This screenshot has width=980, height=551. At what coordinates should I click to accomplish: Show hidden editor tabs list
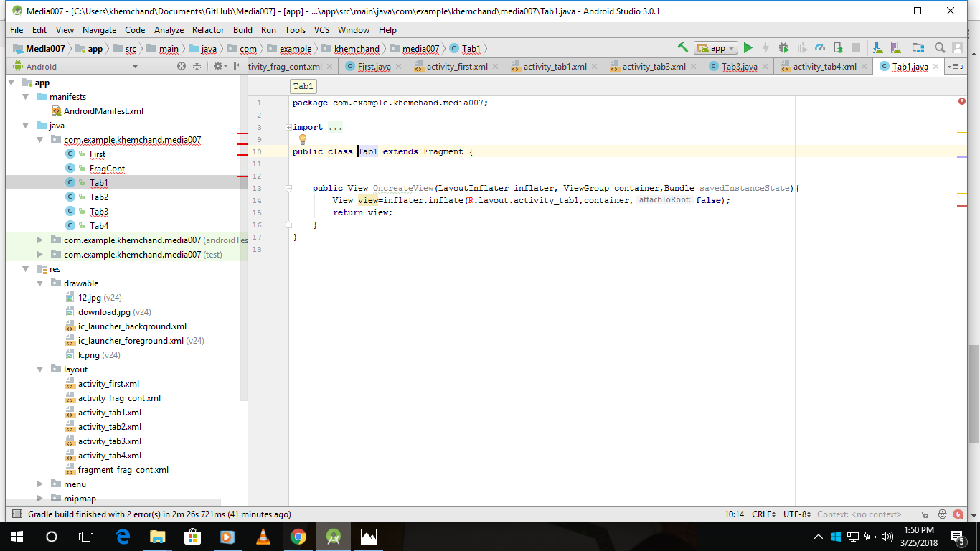[x=955, y=66]
